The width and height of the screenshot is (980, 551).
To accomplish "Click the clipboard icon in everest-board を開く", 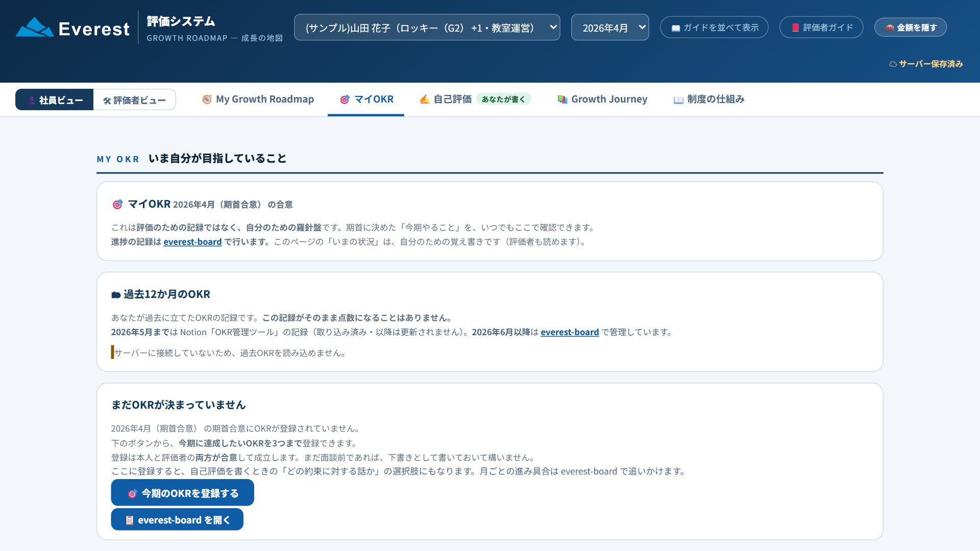I will 130,520.
